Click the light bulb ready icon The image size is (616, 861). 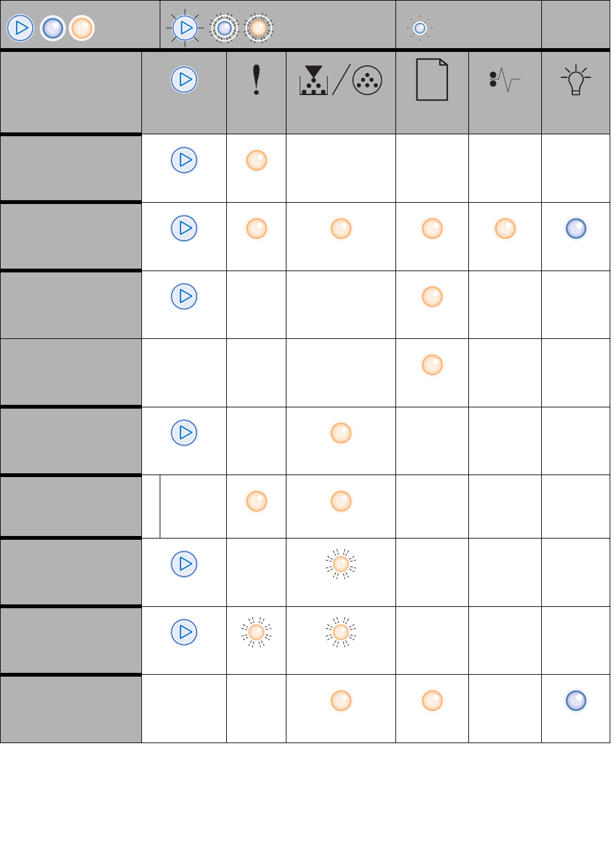575,80
